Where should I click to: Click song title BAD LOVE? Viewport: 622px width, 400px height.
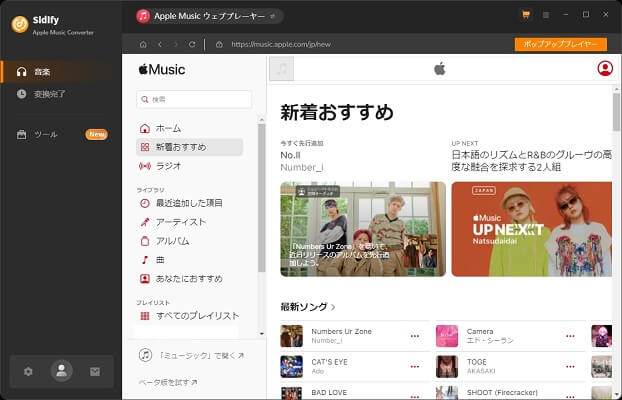329,392
